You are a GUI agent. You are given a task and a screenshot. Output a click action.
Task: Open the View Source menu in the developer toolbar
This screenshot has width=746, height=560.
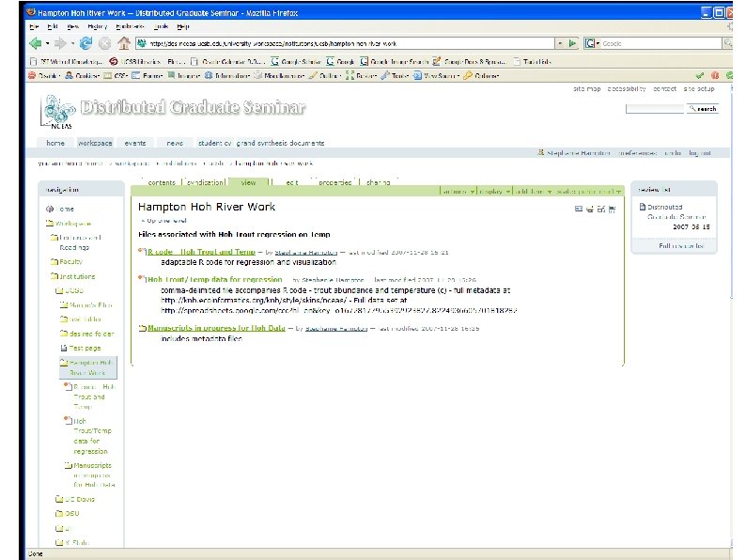coord(436,76)
